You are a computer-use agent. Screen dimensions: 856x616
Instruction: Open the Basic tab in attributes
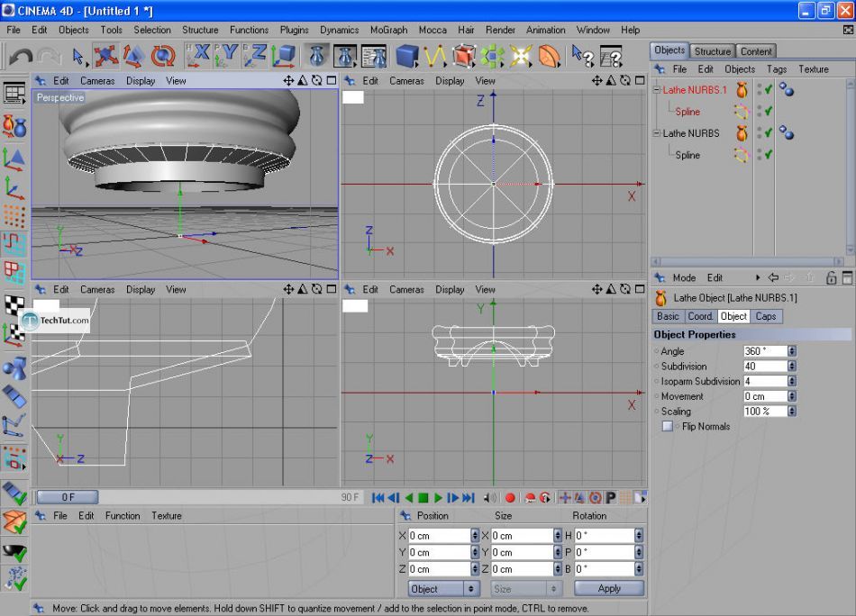pos(668,316)
